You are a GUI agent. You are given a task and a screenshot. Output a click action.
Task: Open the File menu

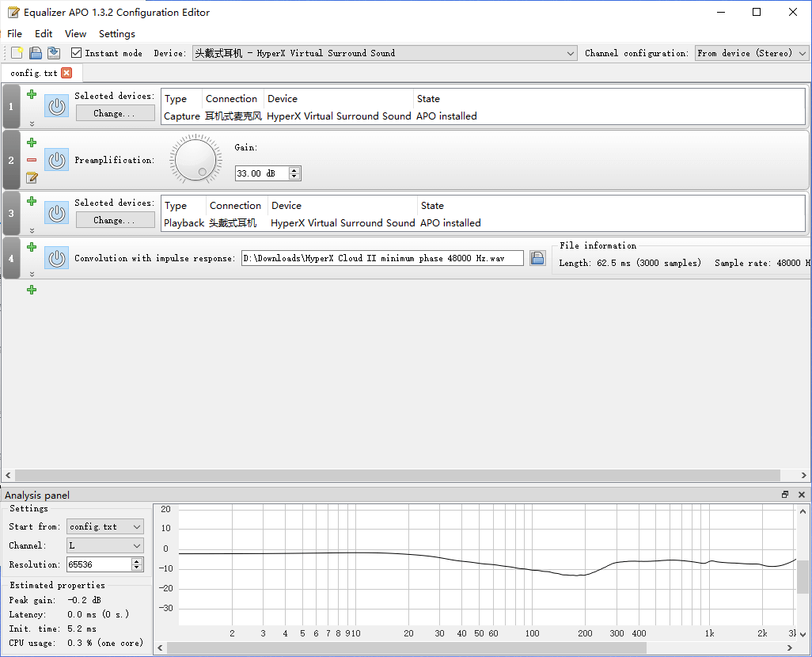click(x=14, y=33)
